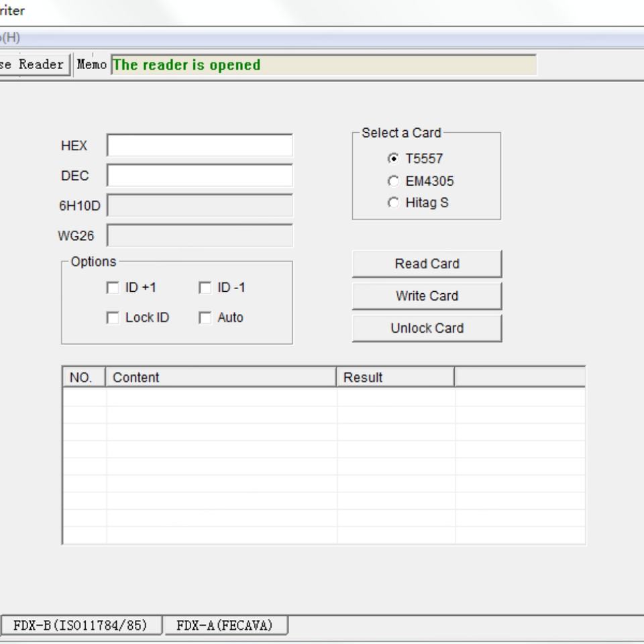Click the Read Card button

pos(427,264)
